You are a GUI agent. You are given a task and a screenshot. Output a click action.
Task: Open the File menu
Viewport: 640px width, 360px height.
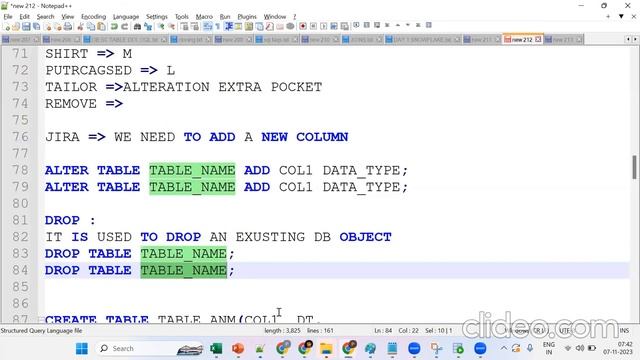[8, 16]
